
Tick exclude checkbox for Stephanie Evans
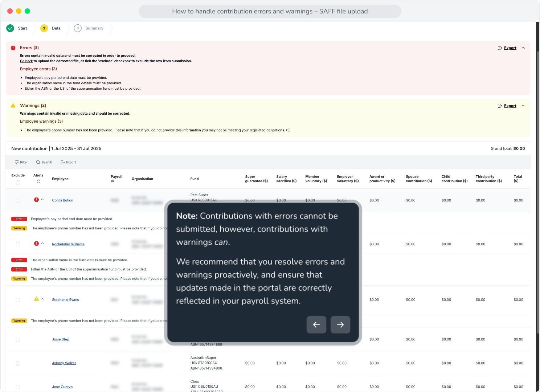point(18,300)
